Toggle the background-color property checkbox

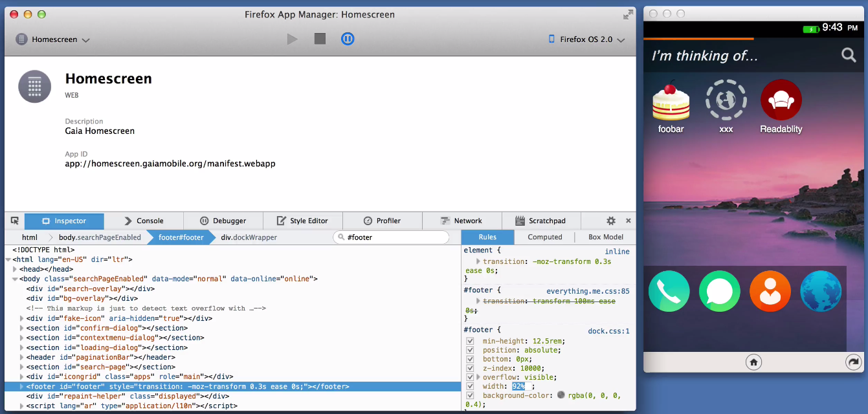pos(471,395)
